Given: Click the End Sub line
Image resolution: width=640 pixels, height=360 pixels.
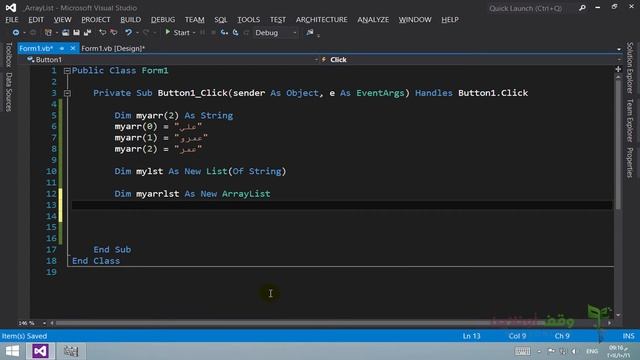Looking at the screenshot, I should click(112, 249).
